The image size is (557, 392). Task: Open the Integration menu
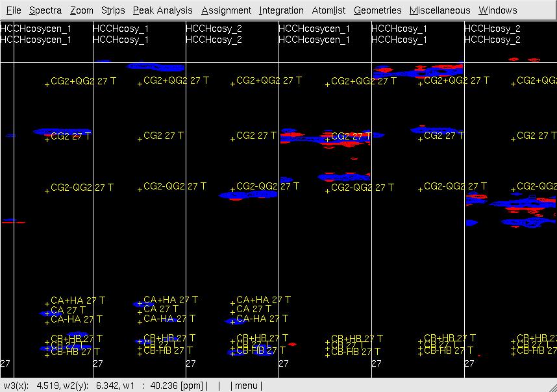click(281, 10)
